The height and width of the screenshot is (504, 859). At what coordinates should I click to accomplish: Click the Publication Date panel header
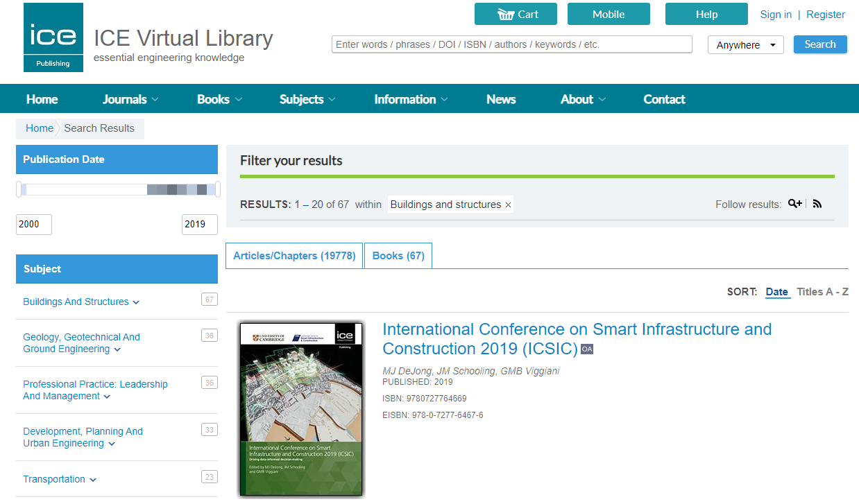117,159
